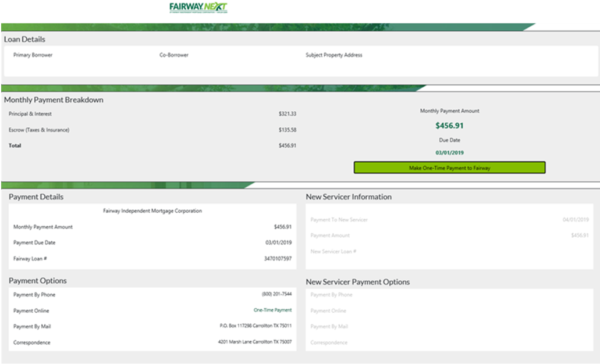Select the Payment Due Date label
The width and height of the screenshot is (600, 364).
coord(34,243)
